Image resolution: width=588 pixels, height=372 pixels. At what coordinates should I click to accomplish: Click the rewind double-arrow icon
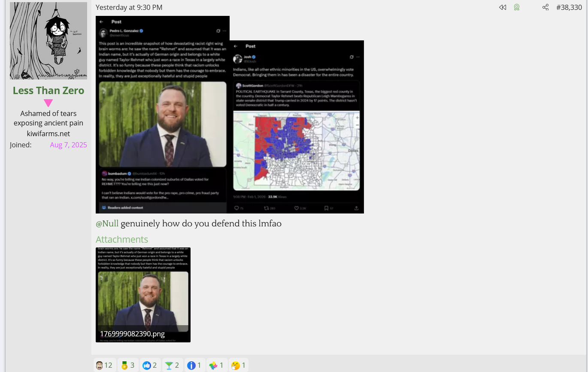503,7
